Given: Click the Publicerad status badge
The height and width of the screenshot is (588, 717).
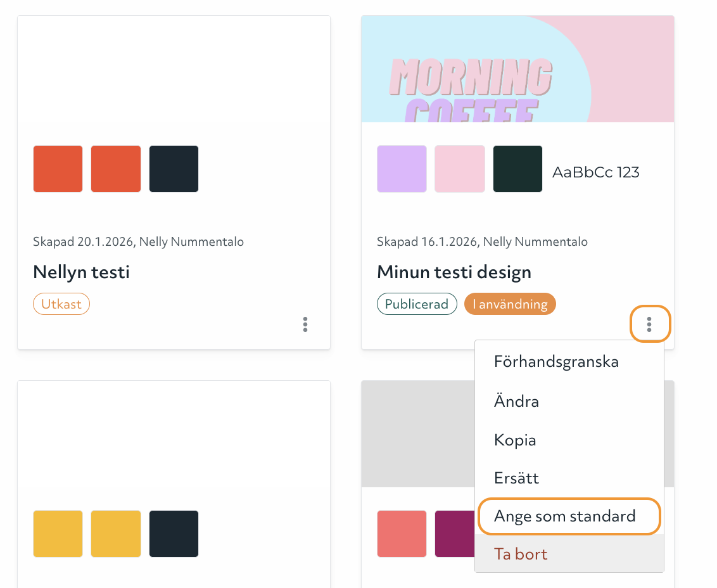Looking at the screenshot, I should click(416, 304).
